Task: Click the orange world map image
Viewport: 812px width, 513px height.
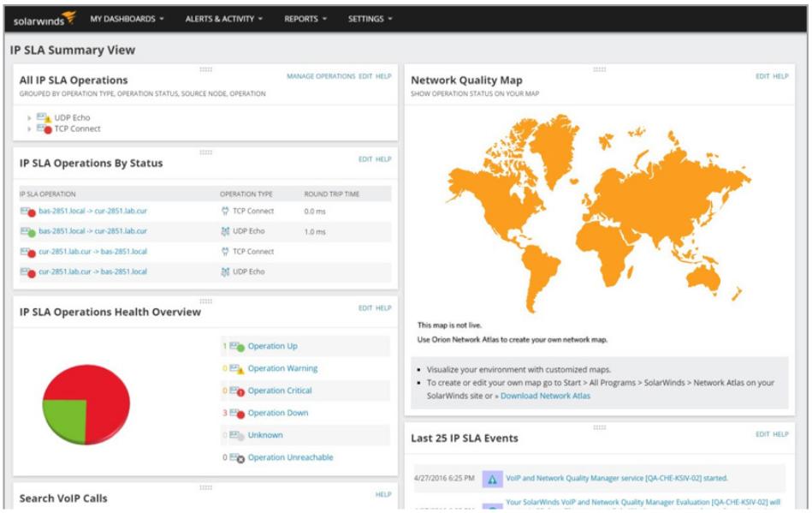Action: 599,212
